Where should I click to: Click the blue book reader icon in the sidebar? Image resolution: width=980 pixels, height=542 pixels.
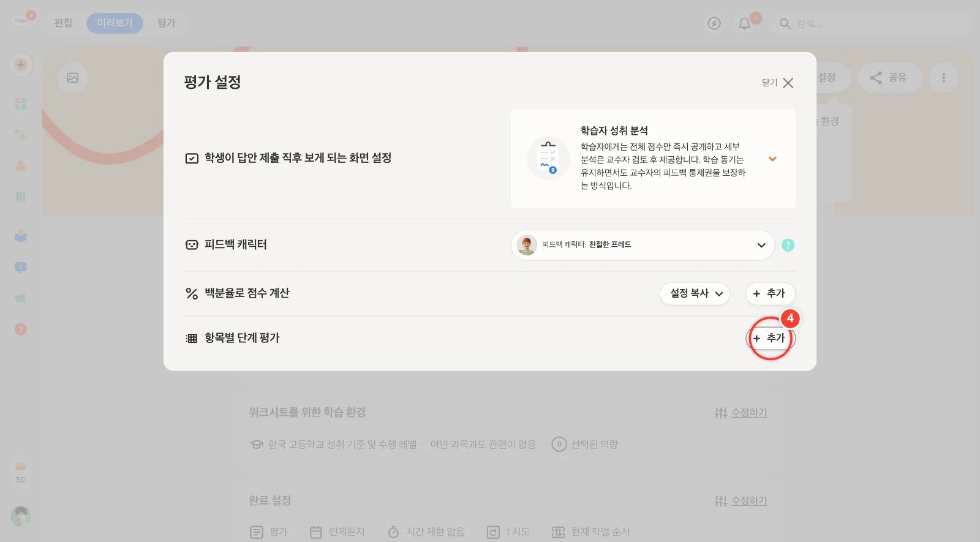tap(21, 236)
